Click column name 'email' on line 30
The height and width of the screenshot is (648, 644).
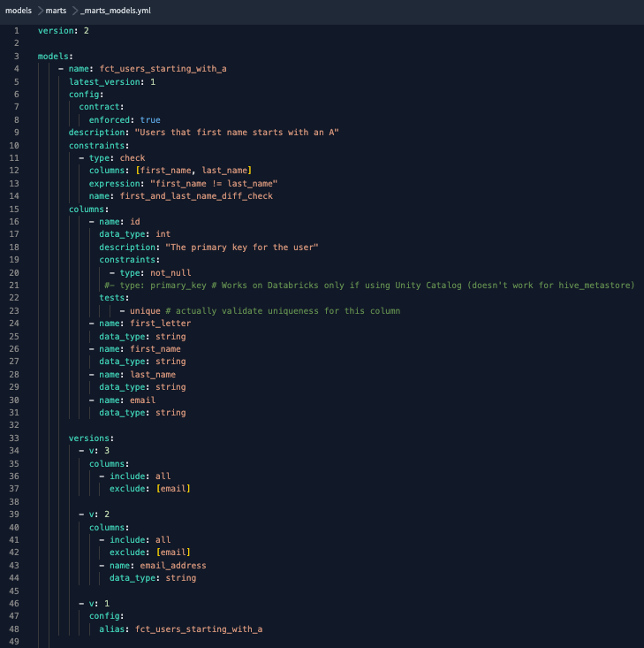(x=143, y=400)
